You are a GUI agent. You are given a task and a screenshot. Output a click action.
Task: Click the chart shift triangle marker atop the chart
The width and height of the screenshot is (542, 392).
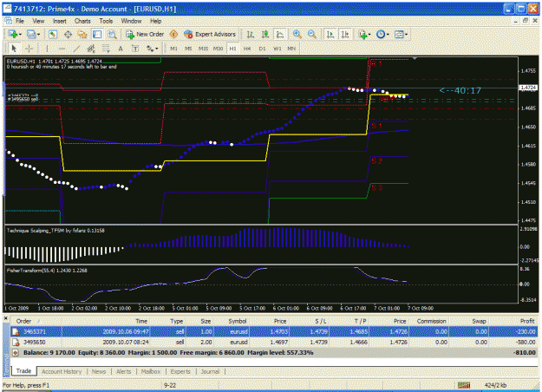pos(415,59)
